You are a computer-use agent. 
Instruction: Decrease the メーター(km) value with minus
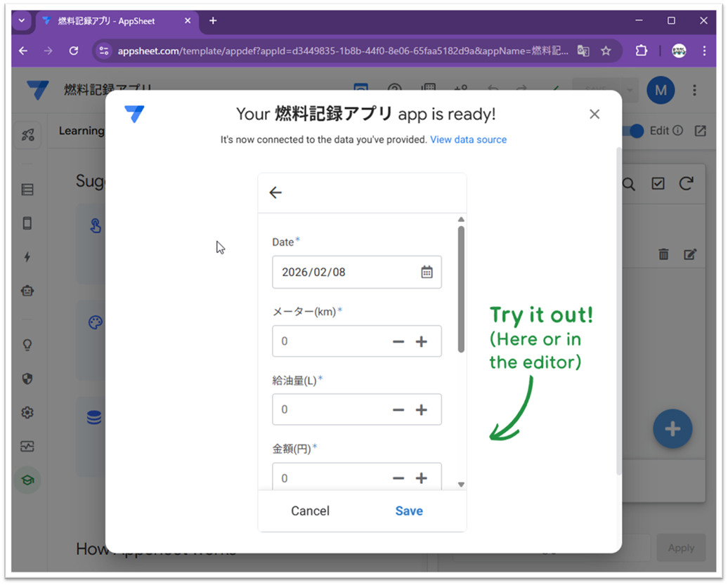[x=398, y=341]
